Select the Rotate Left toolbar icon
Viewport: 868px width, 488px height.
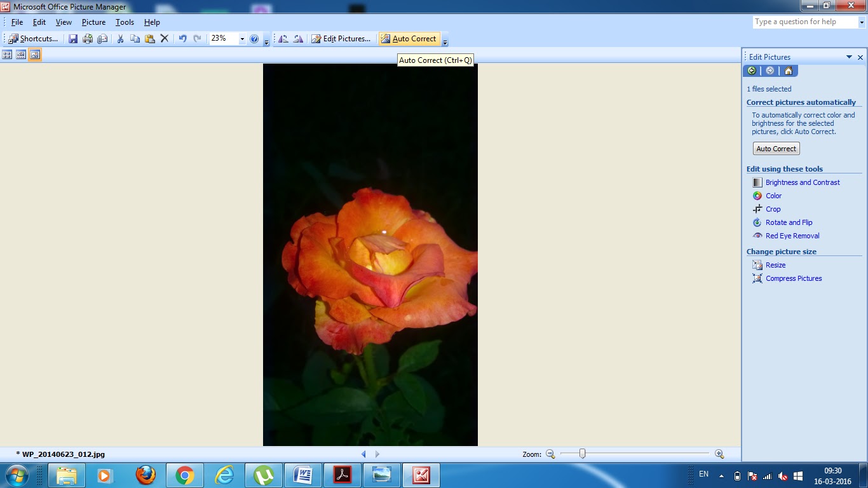point(283,38)
